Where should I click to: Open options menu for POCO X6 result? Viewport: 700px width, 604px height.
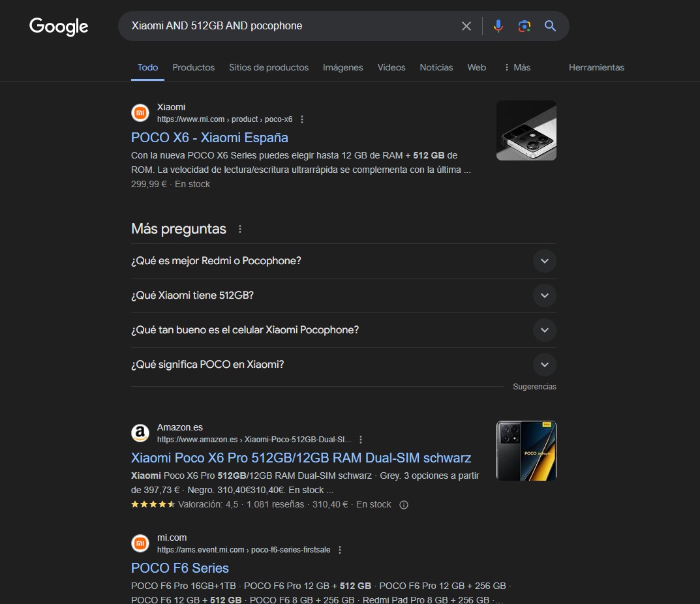click(x=302, y=119)
